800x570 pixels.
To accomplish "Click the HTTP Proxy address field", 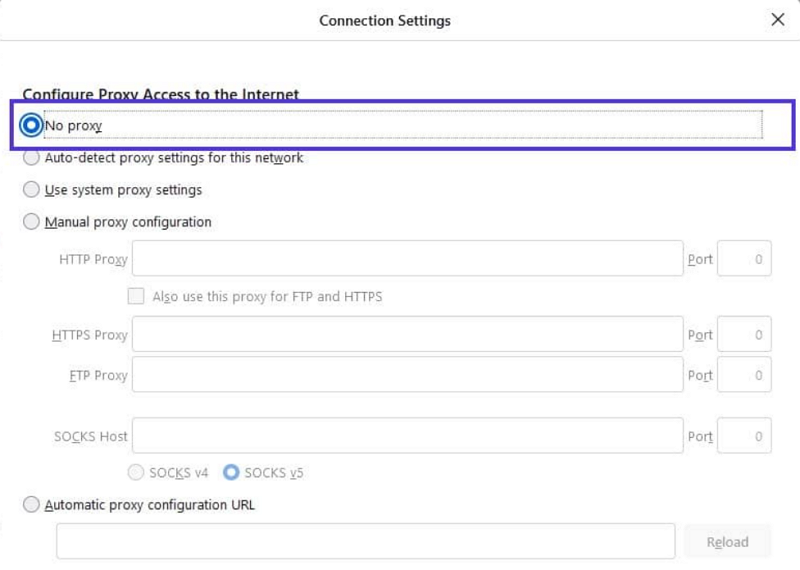I will (x=407, y=259).
